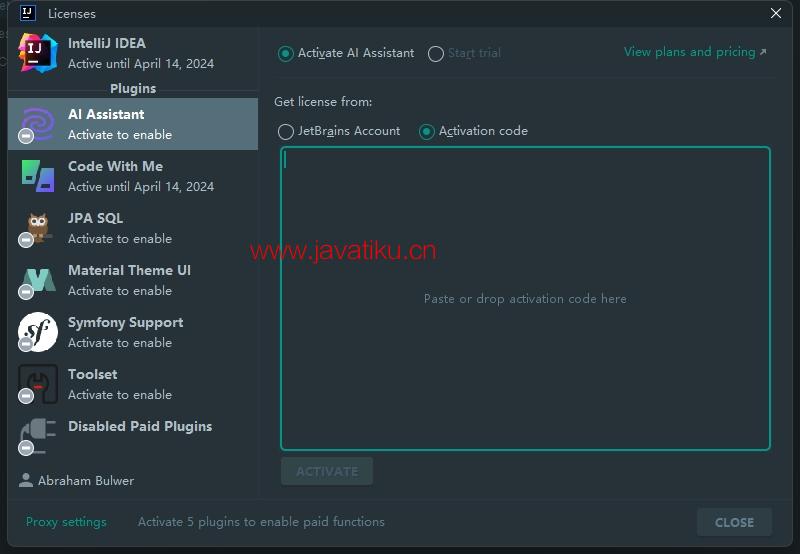Click the Code With Me plugin icon
800x554 pixels.
(x=38, y=176)
